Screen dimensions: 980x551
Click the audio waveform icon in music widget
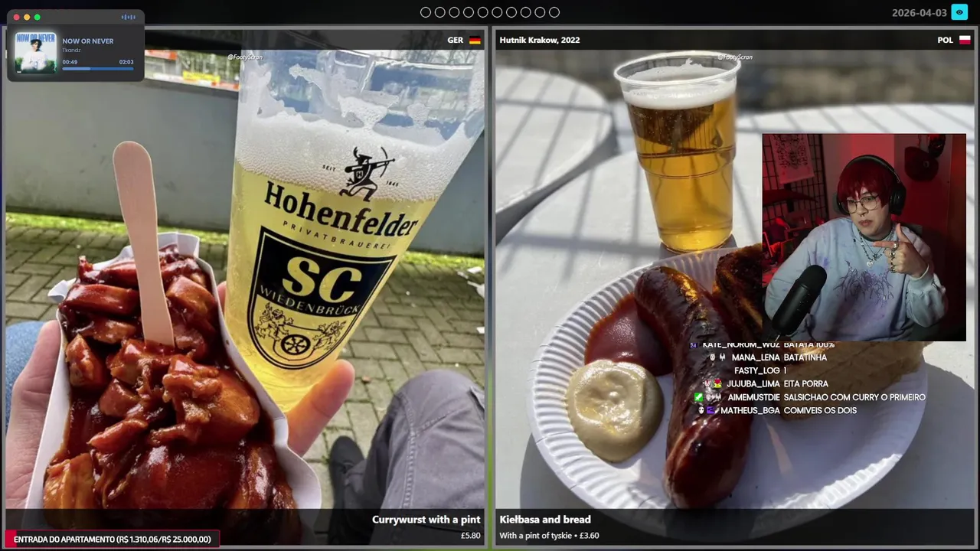pos(129,17)
